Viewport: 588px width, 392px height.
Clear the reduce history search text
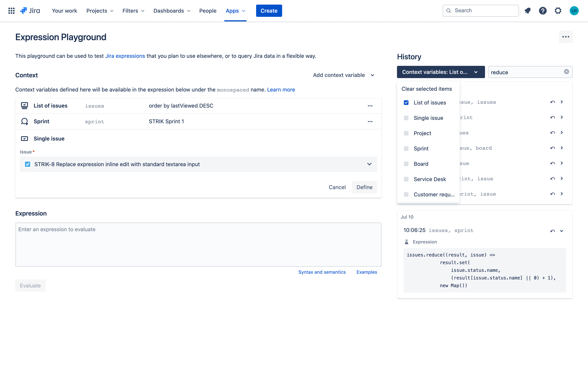566,72
